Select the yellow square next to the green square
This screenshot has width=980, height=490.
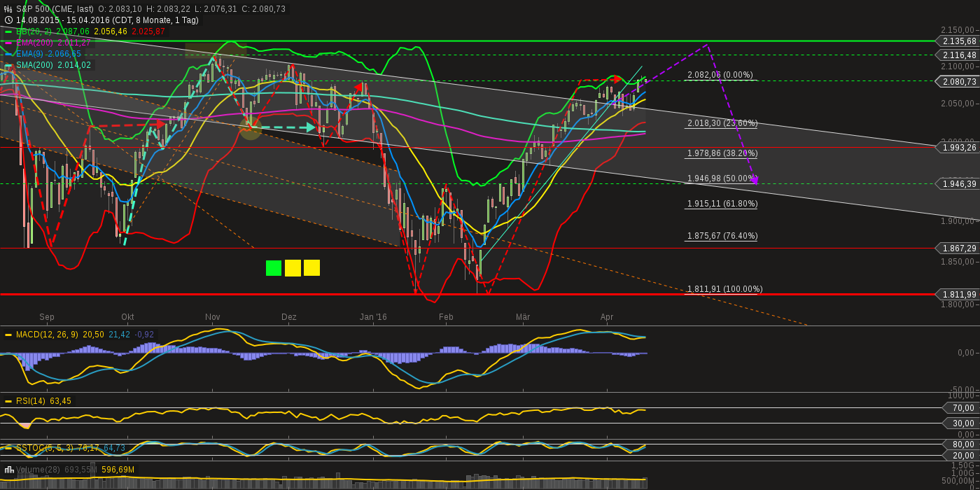[293, 268]
